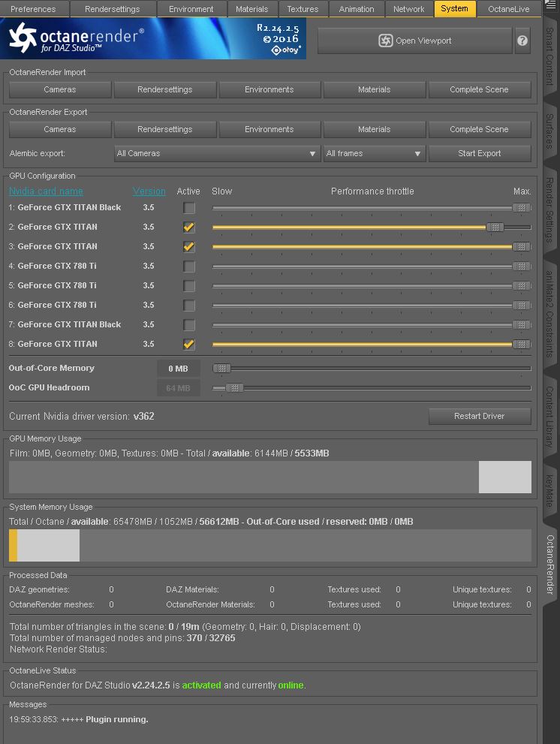Open the top Materials tab

click(252, 9)
